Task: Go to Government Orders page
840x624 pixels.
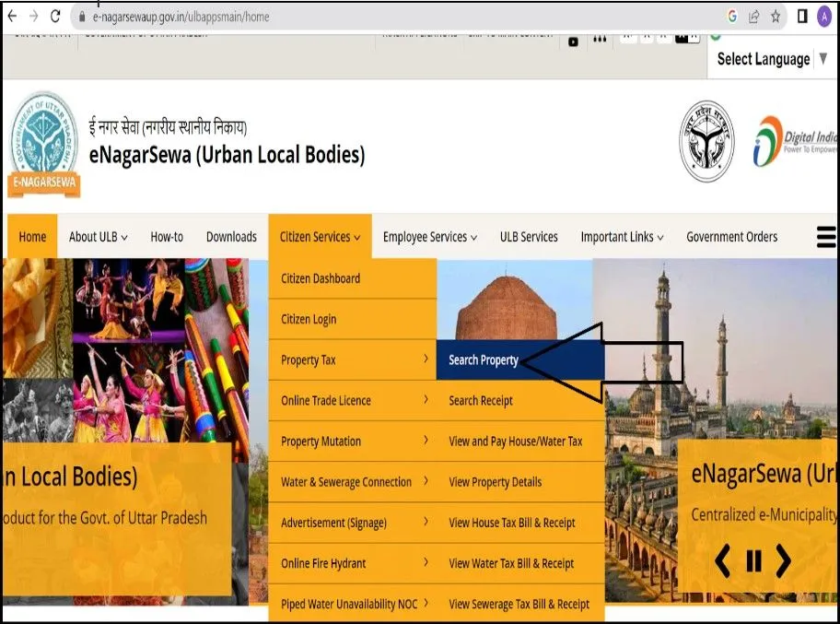Action: click(731, 237)
